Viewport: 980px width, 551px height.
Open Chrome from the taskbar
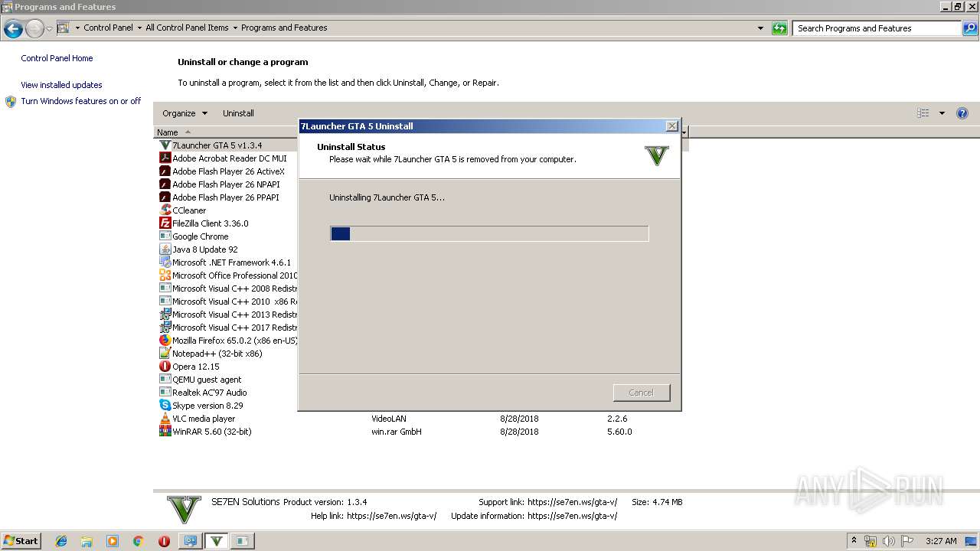[139, 541]
